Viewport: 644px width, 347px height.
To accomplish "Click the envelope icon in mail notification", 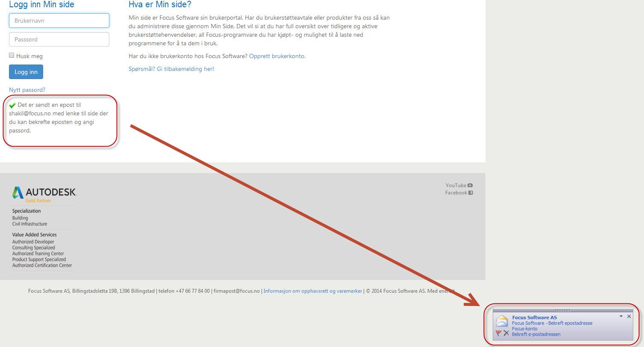I will 502,321.
